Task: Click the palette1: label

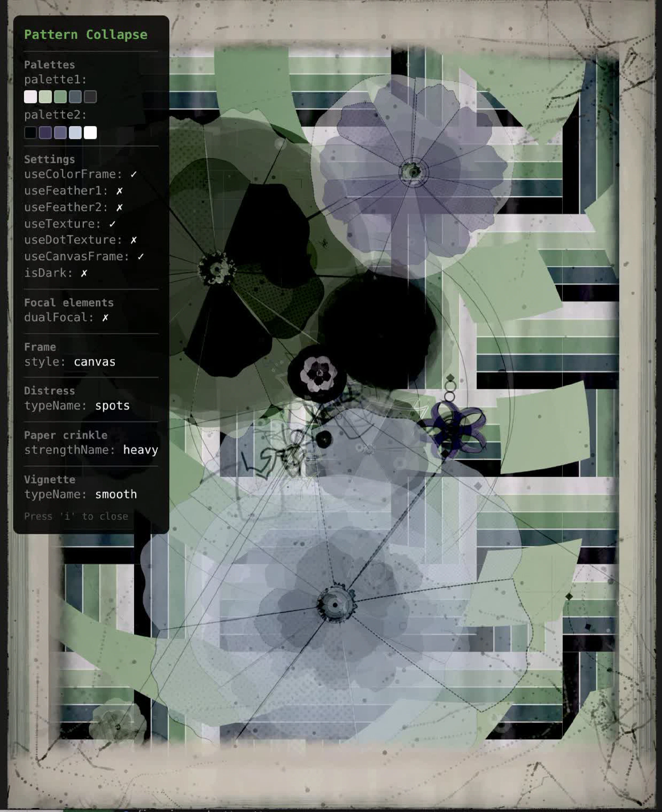Action: click(x=56, y=80)
